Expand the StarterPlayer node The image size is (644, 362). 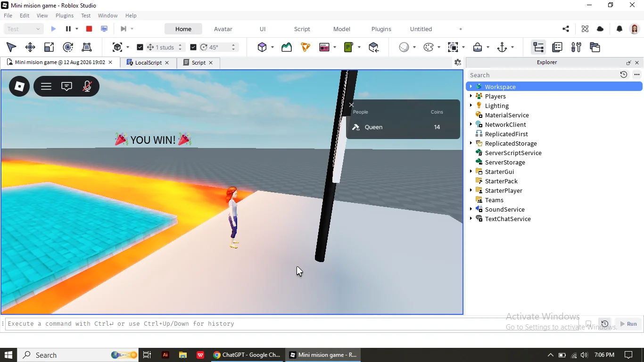471,190
